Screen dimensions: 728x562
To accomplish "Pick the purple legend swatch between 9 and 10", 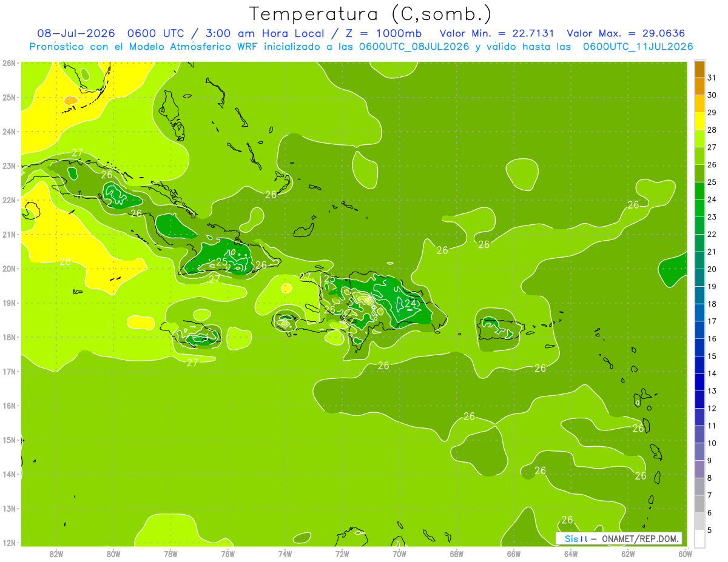I will click(x=699, y=452).
